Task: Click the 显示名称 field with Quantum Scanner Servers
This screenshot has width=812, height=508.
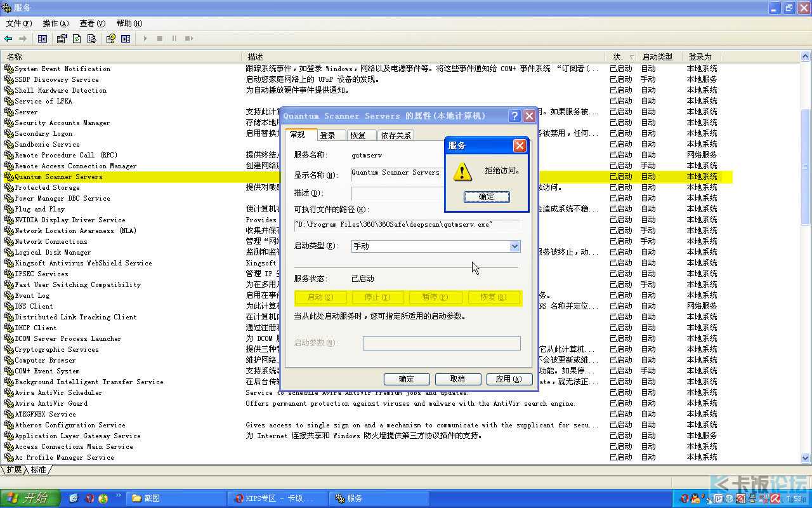Action: coord(398,175)
